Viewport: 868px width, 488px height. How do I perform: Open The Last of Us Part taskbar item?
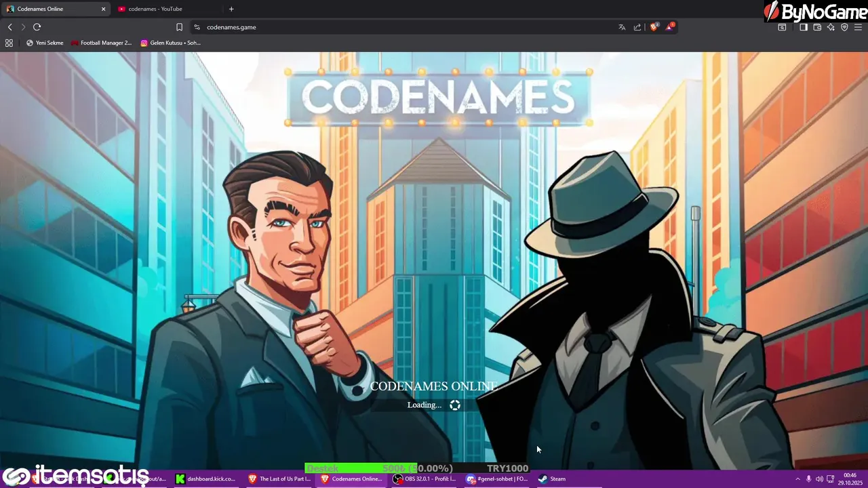[x=279, y=479]
